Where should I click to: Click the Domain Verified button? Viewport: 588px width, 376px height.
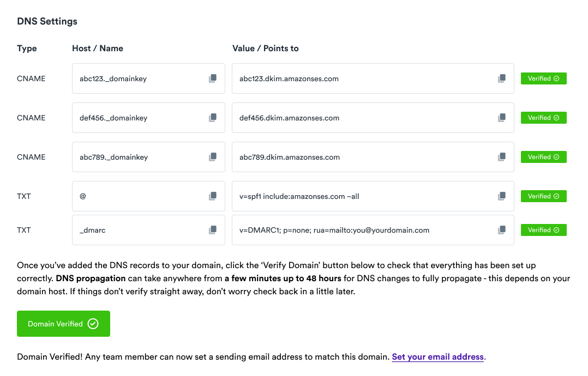click(x=63, y=324)
